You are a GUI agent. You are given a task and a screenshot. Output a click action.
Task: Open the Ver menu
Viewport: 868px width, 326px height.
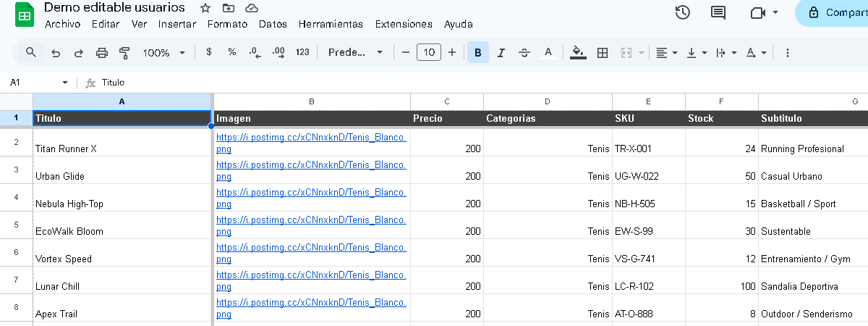pos(139,24)
